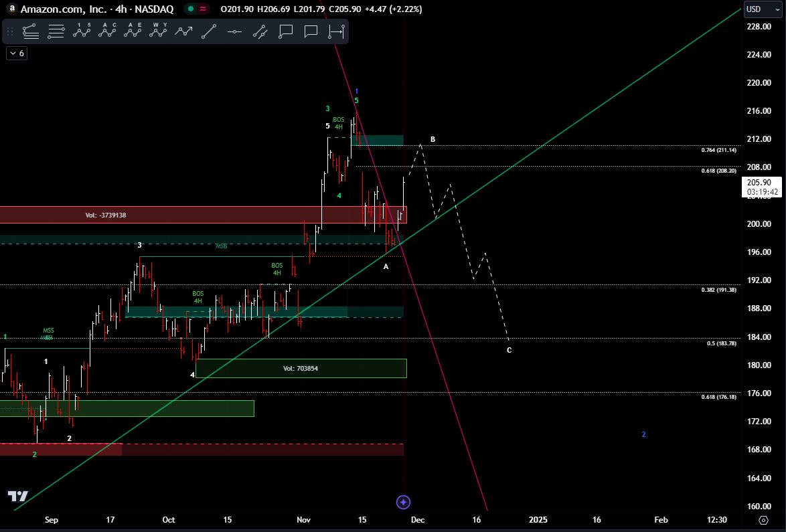
Task: Collapse the indicator legend showing 6
Action: click(17, 53)
